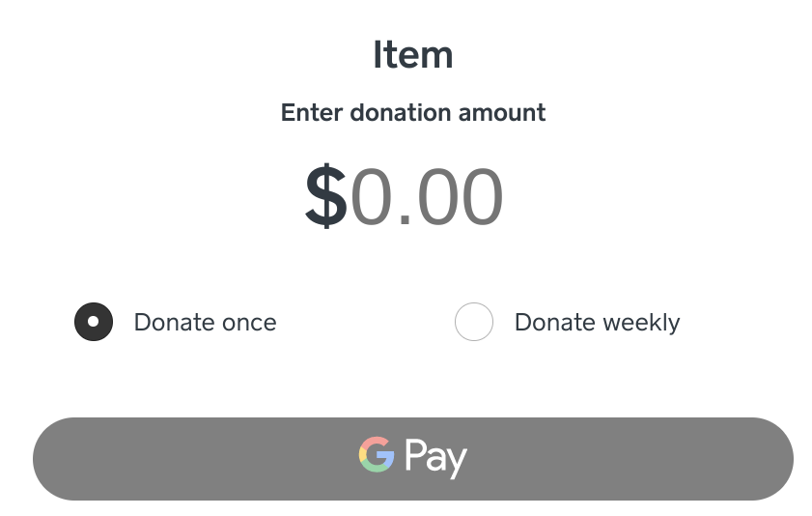Choose the Donate once text label
The image size is (812, 516).
tap(205, 322)
